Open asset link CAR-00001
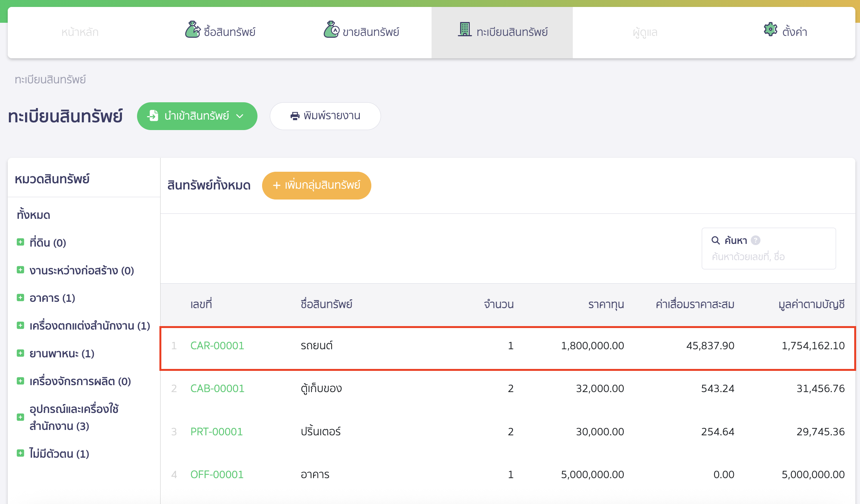The height and width of the screenshot is (504, 860). coord(217,346)
